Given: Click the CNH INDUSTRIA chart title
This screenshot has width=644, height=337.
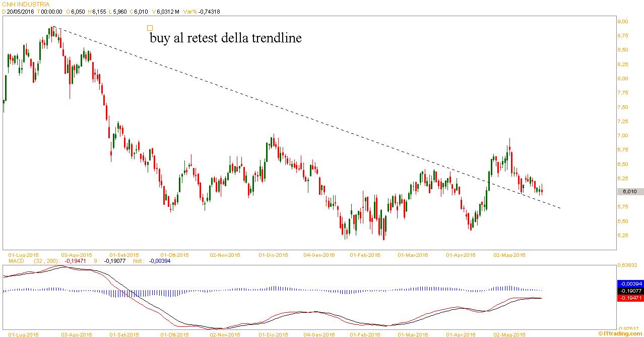Looking at the screenshot, I should 26,4.
